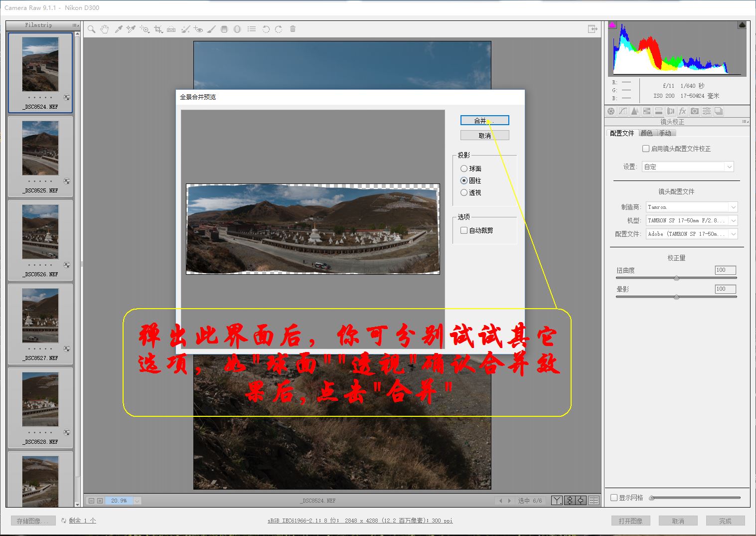This screenshot has width=756, height=536.
Task: Click the 完成 button
Action: coord(725,521)
